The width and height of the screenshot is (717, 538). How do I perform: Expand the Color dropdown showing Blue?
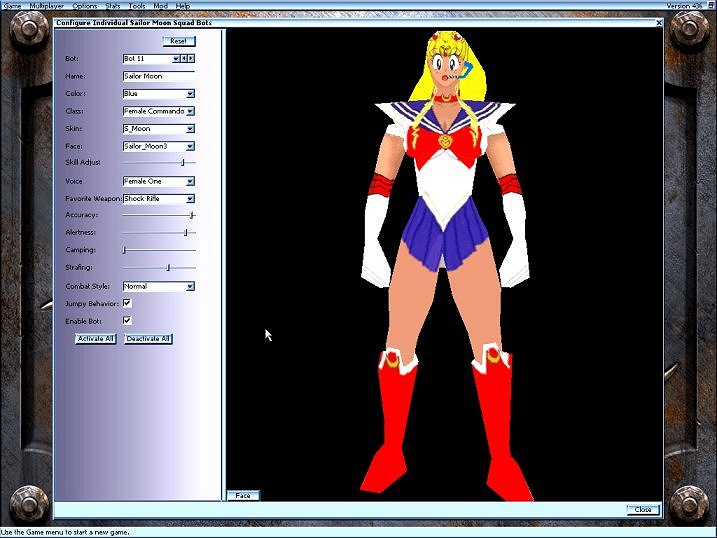(x=190, y=94)
